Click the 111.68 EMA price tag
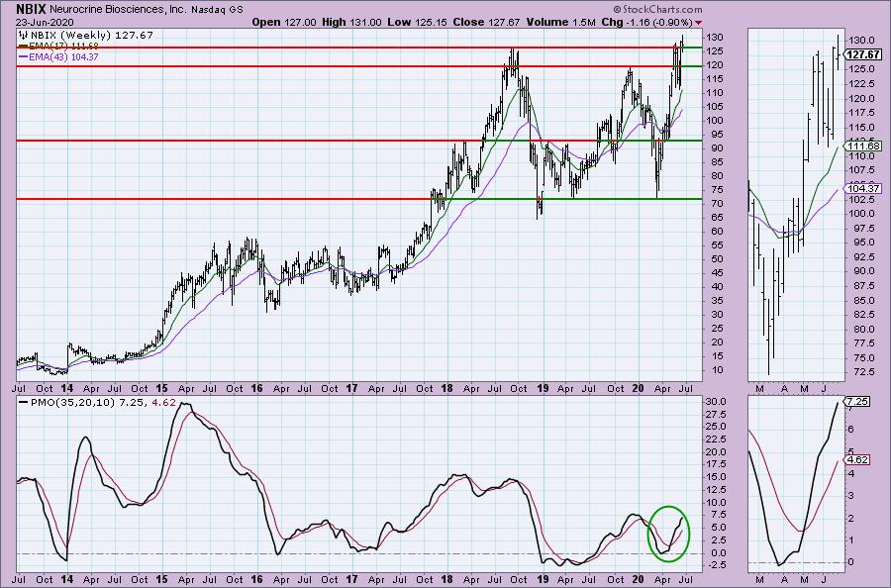Image resolution: width=891 pixels, height=588 pixels. coord(863,146)
